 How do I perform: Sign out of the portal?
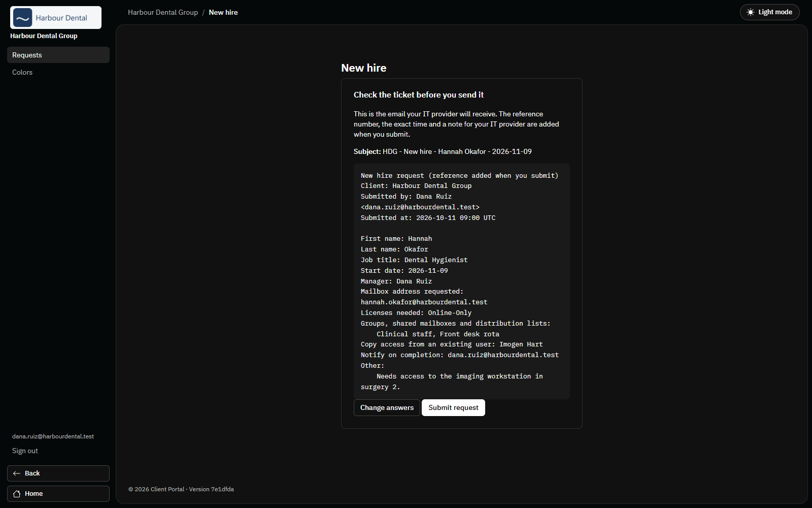tap(25, 451)
